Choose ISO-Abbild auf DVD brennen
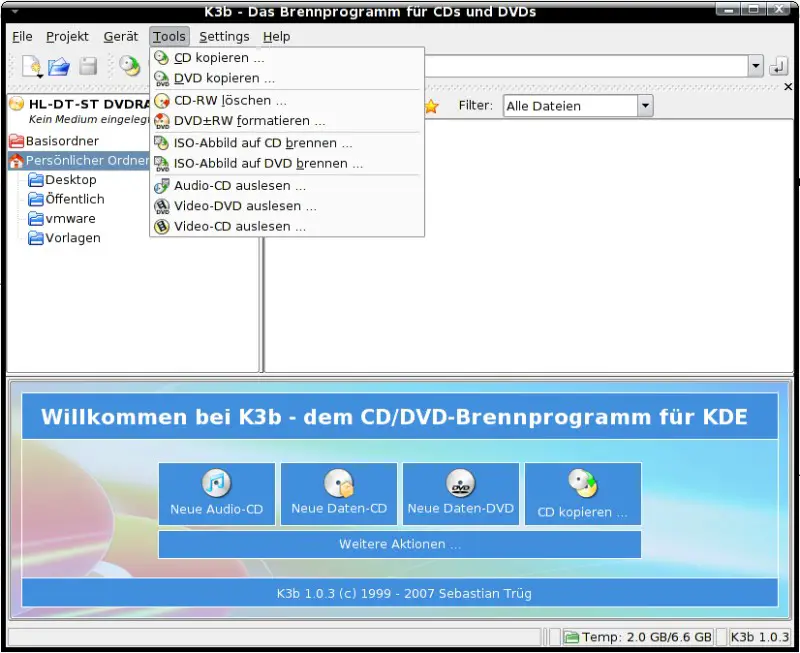Screen dimensions: 800x653 pyautogui.click(x=287, y=163)
